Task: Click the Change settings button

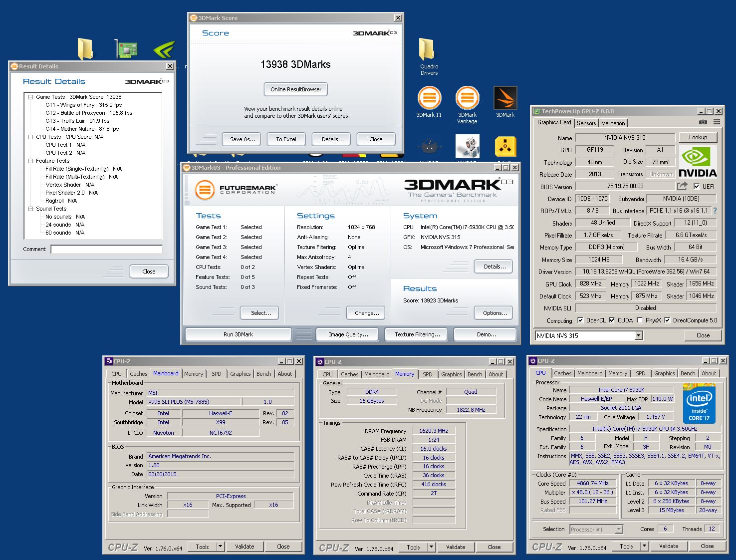Action: point(366,313)
